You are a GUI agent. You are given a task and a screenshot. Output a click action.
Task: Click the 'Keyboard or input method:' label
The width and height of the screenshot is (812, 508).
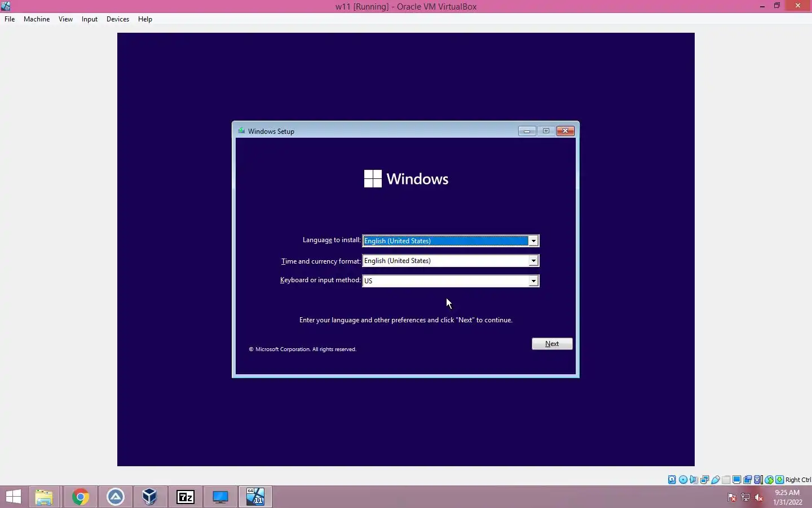pos(320,280)
